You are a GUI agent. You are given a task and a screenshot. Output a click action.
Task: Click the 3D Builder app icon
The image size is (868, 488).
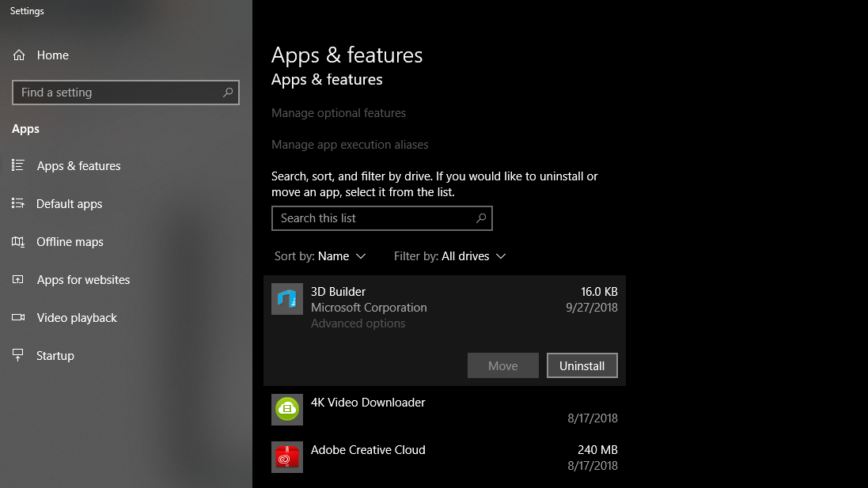(286, 299)
